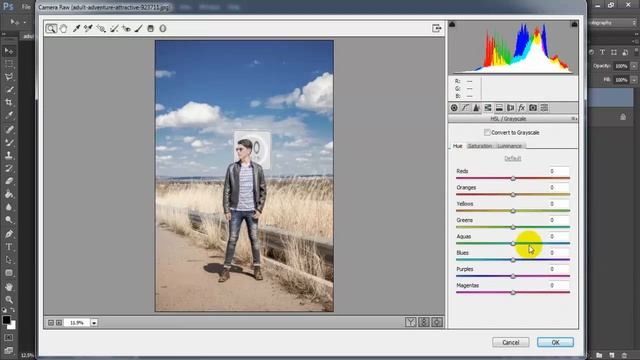The width and height of the screenshot is (640, 360).
Task: Enable Convert to Grayscale checkbox
Action: pos(487,132)
